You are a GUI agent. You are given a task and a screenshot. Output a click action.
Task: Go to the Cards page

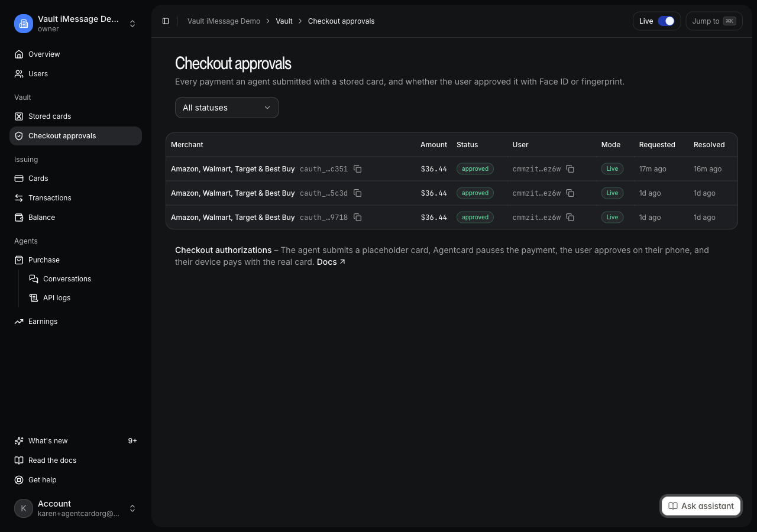click(x=76, y=179)
